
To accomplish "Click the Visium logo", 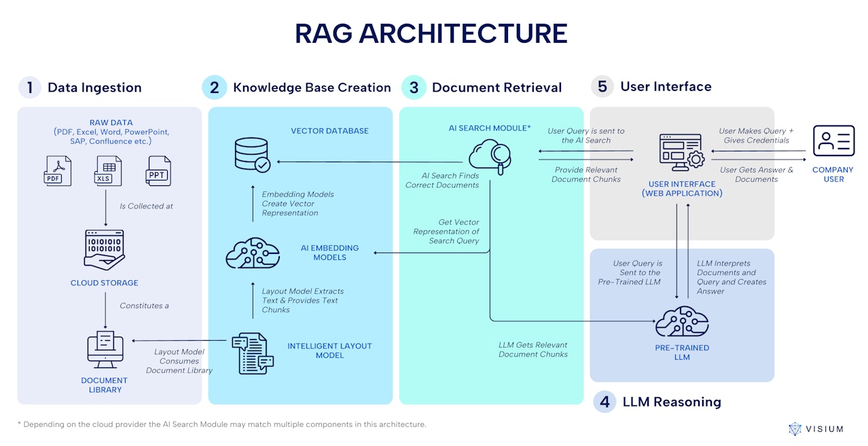I will click(816, 429).
